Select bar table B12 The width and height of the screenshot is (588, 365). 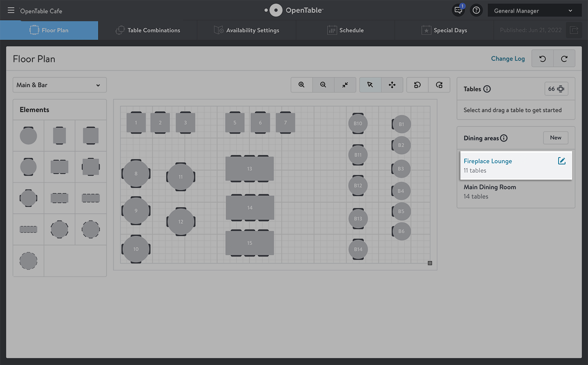point(358,186)
